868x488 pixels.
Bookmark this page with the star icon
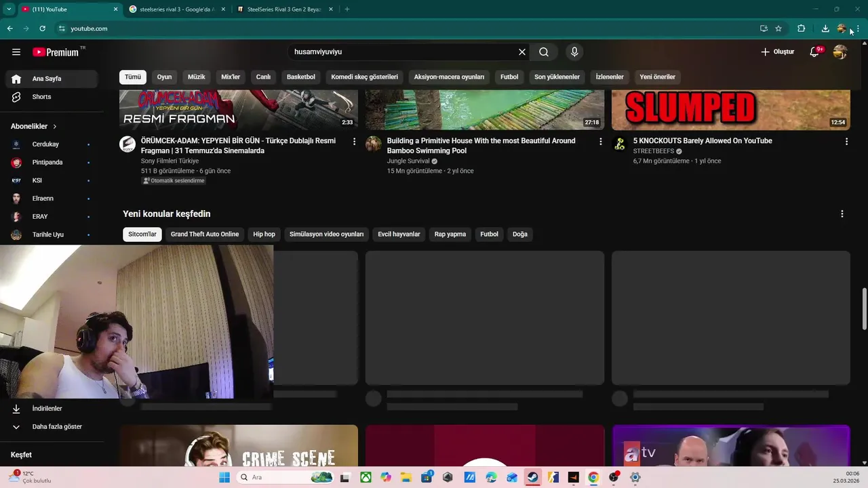[x=778, y=28]
